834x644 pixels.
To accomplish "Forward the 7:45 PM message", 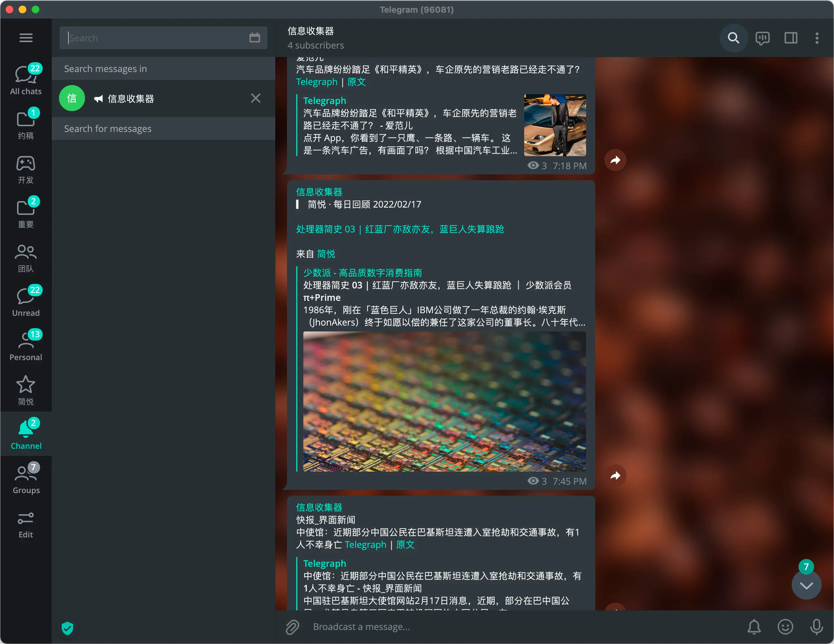I will pos(615,476).
